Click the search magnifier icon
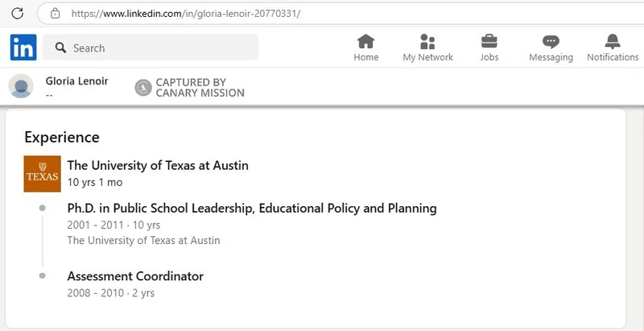This screenshot has height=331, width=644. [x=60, y=48]
